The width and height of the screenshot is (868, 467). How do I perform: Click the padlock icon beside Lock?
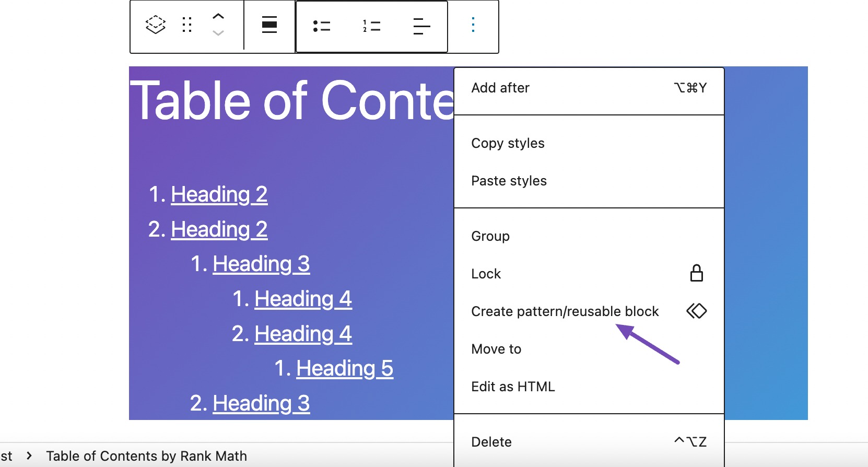[697, 273]
